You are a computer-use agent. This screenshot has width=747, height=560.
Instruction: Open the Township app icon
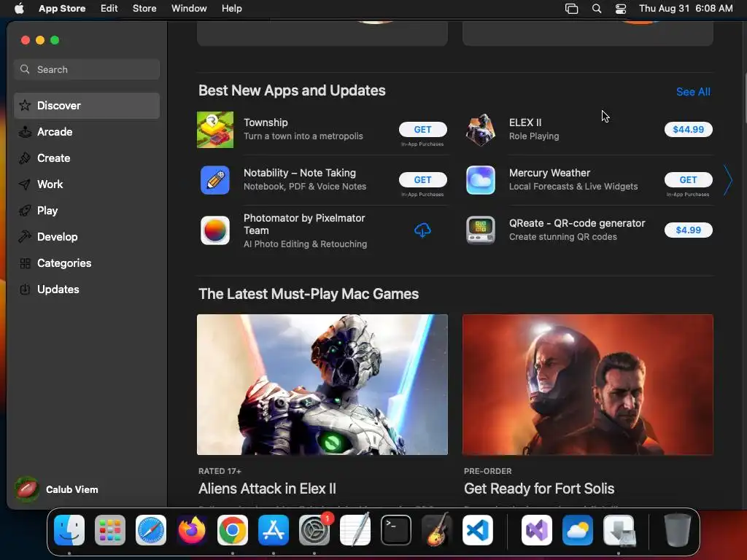pos(215,130)
